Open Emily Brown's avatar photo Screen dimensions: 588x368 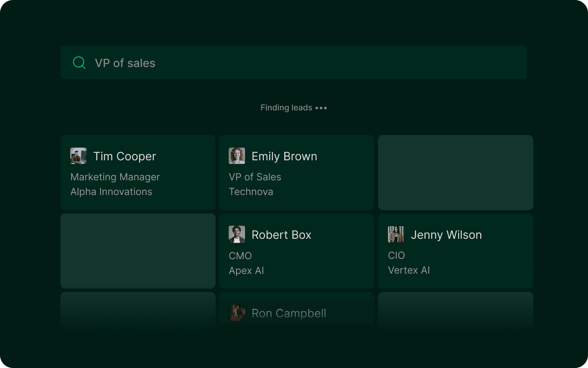tap(237, 156)
